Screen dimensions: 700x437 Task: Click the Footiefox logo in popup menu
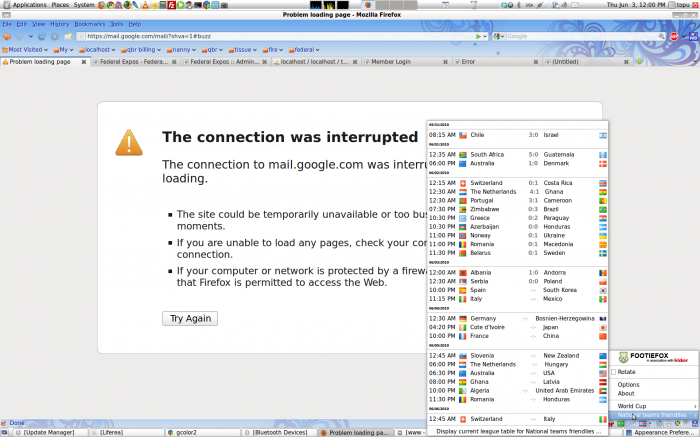[x=623, y=357]
